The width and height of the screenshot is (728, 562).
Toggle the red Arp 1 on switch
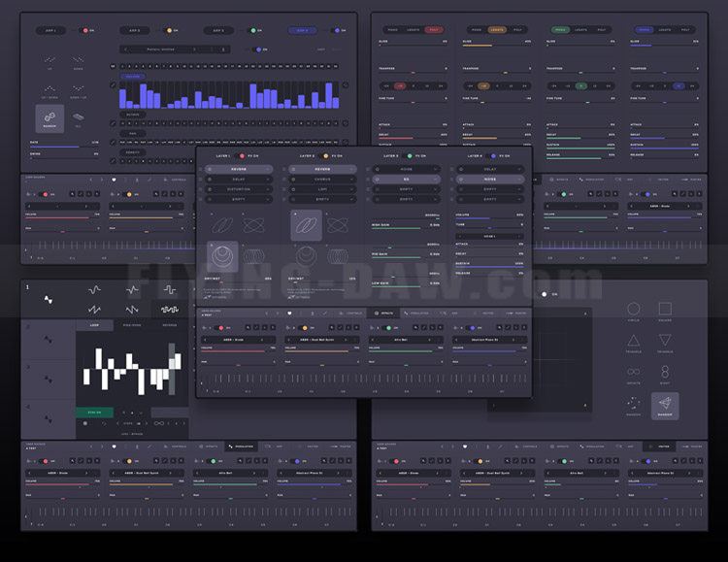[85, 31]
